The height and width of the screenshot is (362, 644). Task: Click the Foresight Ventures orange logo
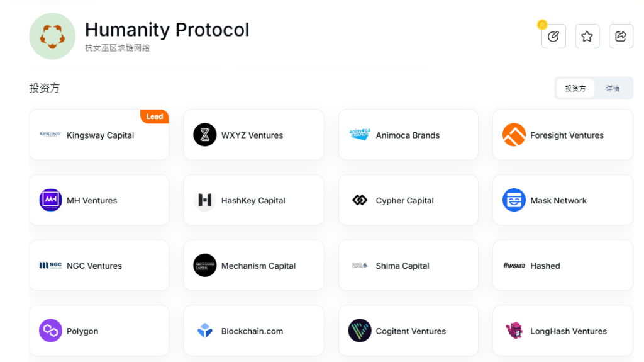[x=514, y=135]
